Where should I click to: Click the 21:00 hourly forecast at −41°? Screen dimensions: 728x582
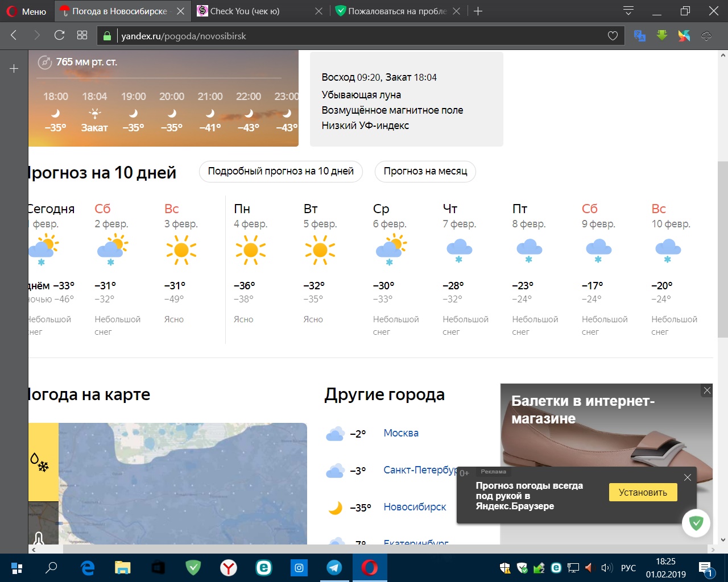click(210, 112)
